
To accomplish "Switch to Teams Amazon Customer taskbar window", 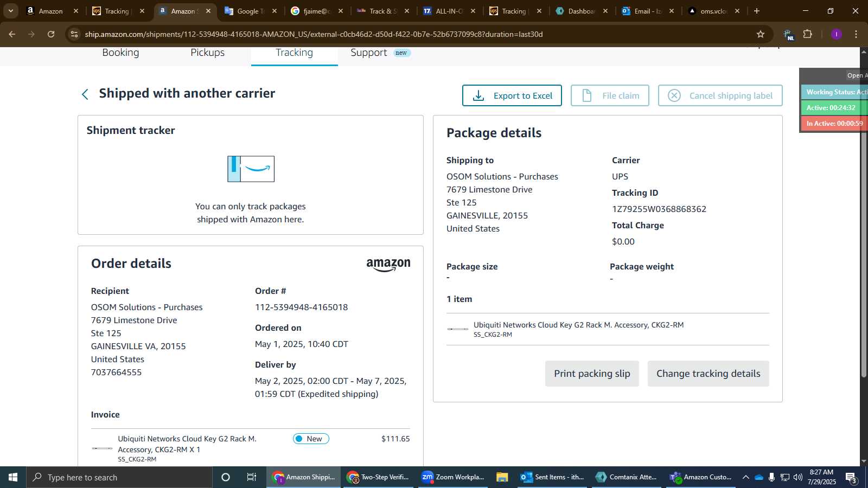I will [x=701, y=477].
